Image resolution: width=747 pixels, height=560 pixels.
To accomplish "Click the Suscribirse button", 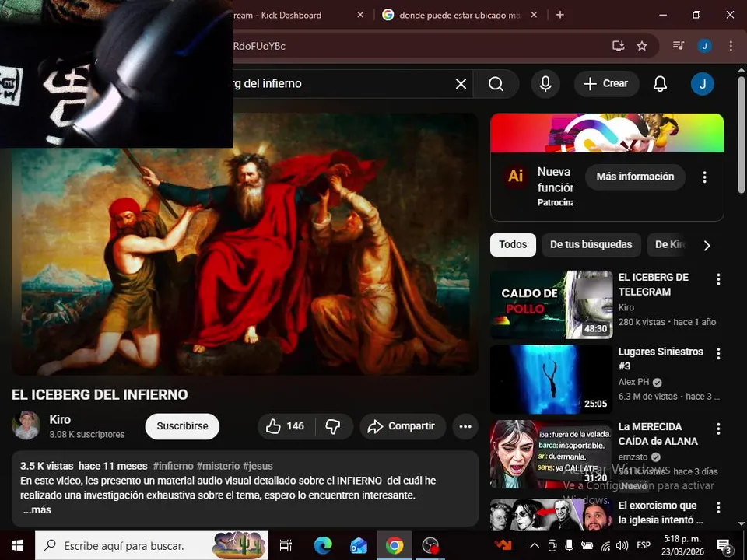I will (x=182, y=426).
